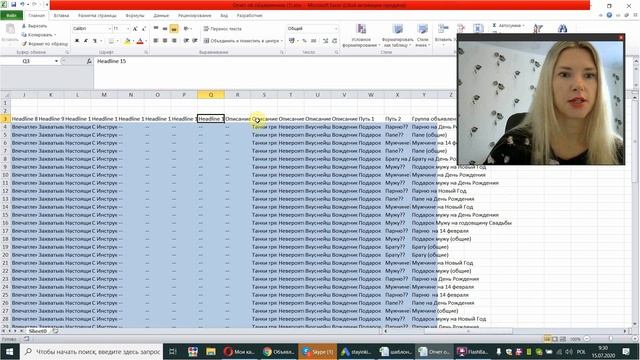This screenshot has width=640, height=360.
Task: Click the accounting number format icon
Action: click(x=292, y=41)
